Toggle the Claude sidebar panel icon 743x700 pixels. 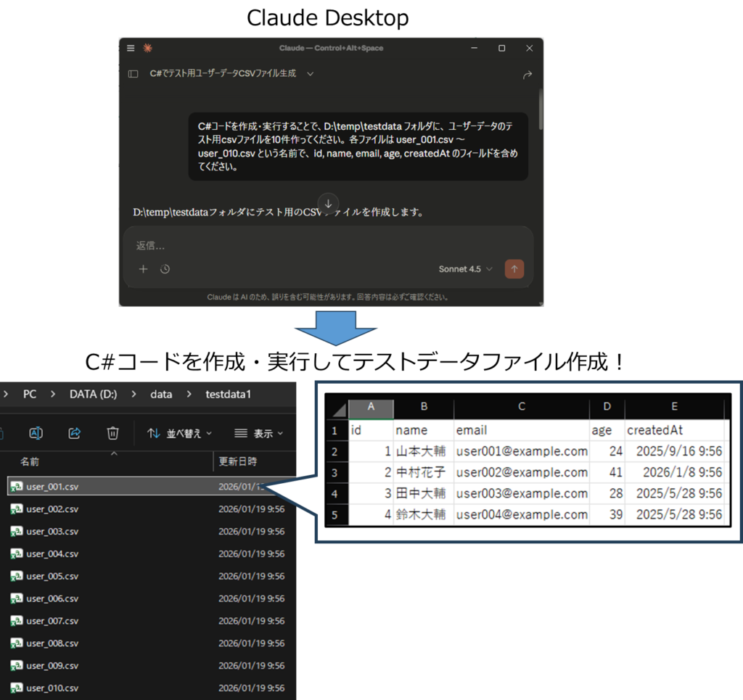pos(133,74)
